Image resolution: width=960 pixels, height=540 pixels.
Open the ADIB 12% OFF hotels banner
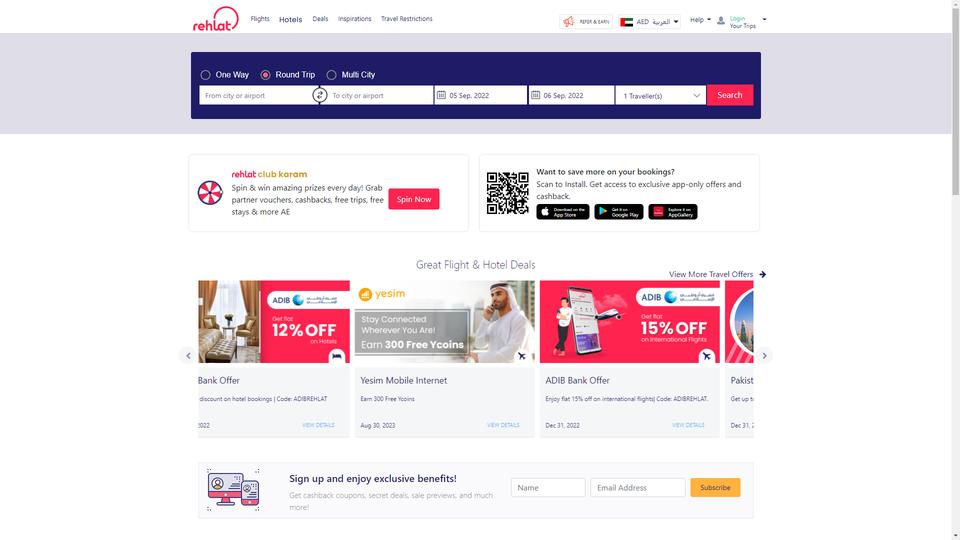(x=274, y=322)
